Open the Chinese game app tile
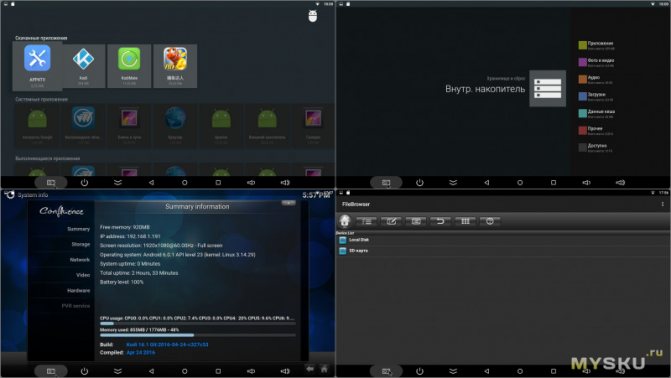671x378 pixels. click(175, 66)
